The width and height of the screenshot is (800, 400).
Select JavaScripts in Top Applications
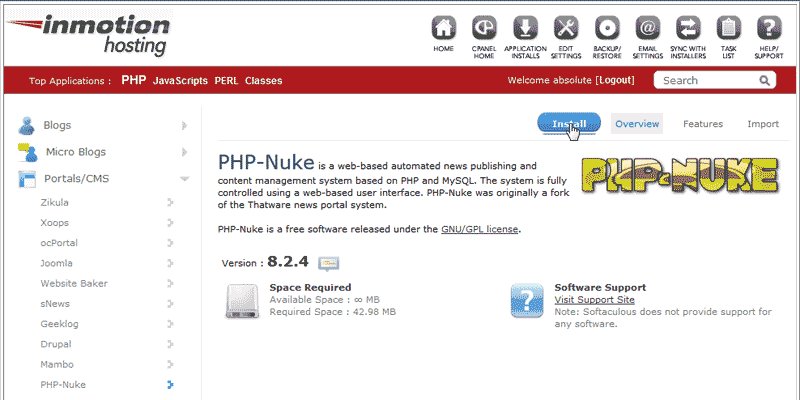[180, 81]
